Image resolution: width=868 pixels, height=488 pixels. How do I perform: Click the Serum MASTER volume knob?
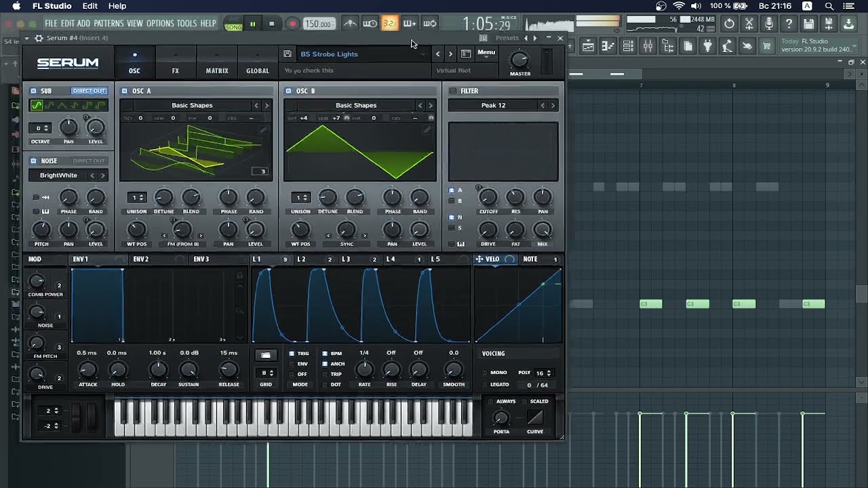pos(520,60)
